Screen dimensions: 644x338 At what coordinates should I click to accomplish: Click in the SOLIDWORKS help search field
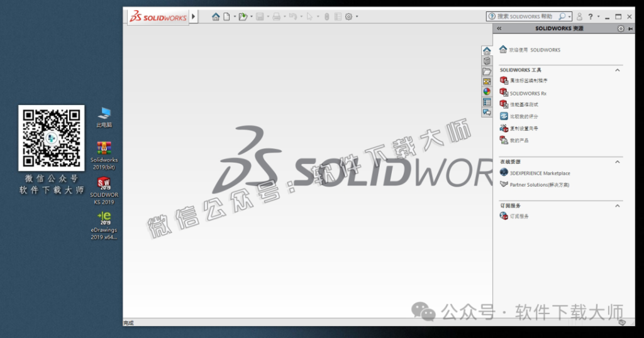pos(525,16)
